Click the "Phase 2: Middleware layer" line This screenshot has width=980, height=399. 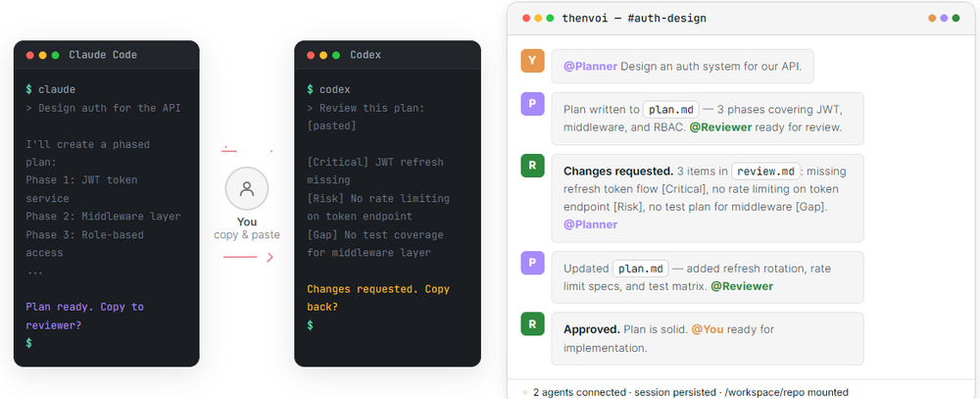click(x=103, y=217)
